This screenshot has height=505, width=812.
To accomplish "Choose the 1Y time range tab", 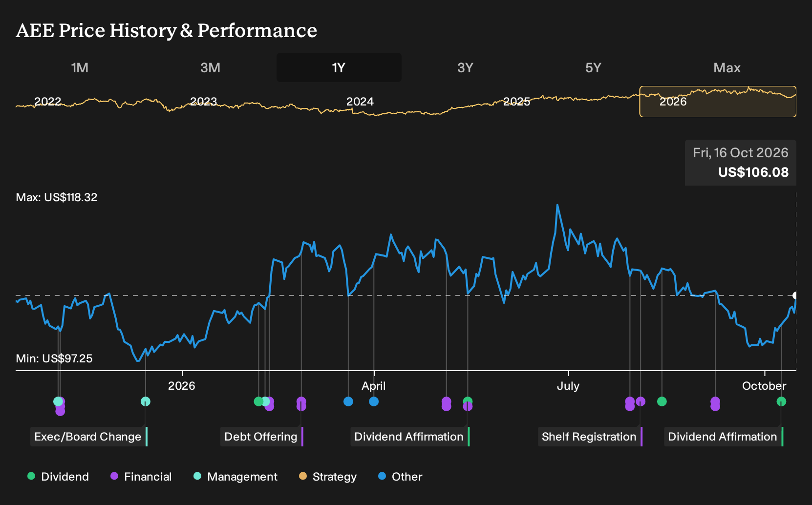I will (339, 67).
